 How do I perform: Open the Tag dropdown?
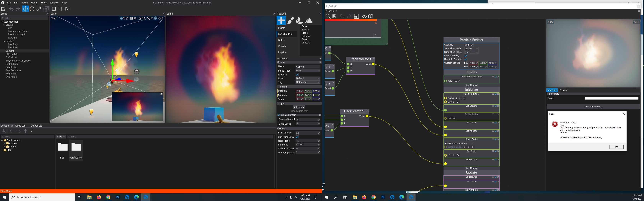tap(308, 82)
